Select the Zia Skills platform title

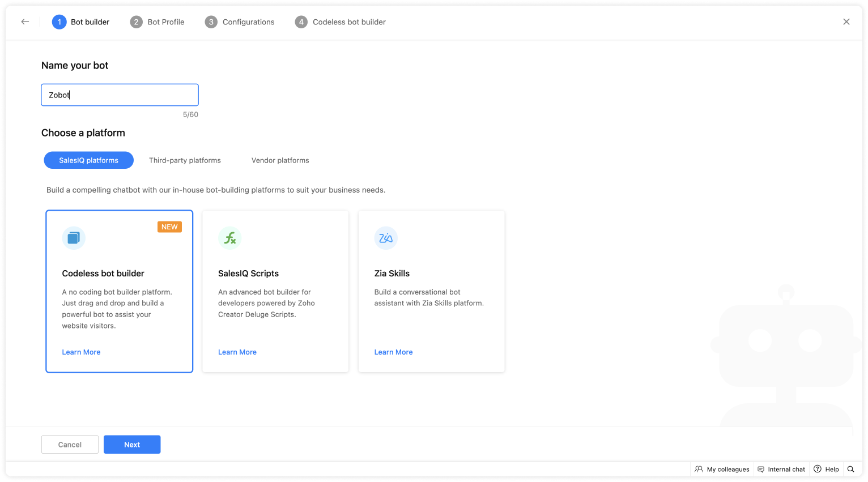[x=392, y=274]
